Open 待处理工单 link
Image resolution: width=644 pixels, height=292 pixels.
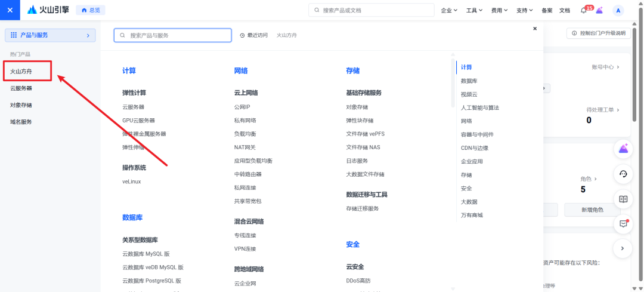[603, 110]
